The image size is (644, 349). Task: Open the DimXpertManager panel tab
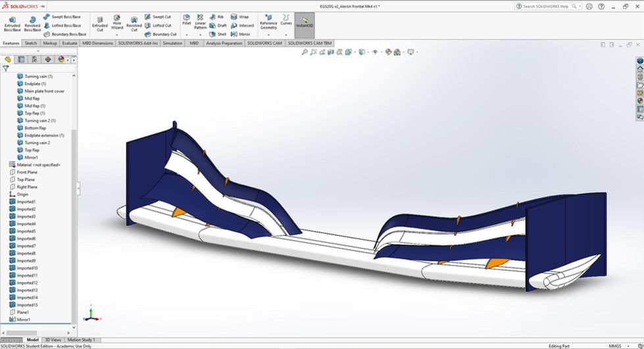tap(48, 60)
